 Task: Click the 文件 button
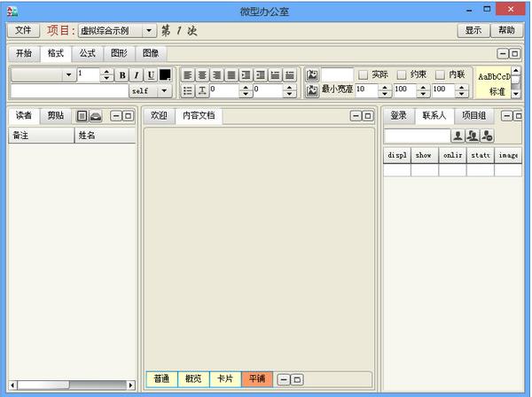23,31
